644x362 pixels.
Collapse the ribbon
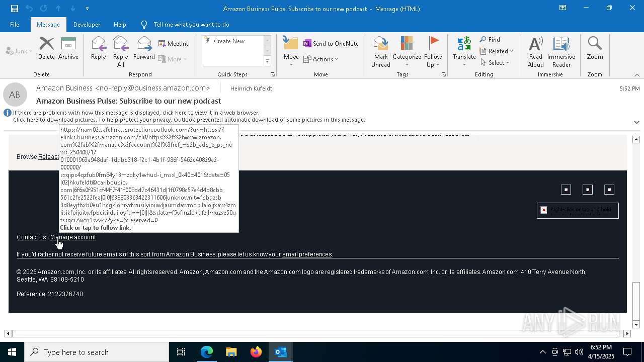coord(637,75)
